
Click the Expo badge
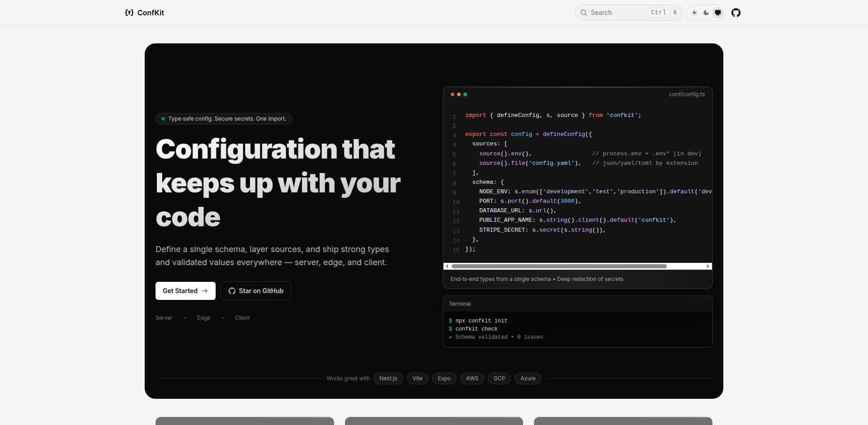[x=444, y=378]
